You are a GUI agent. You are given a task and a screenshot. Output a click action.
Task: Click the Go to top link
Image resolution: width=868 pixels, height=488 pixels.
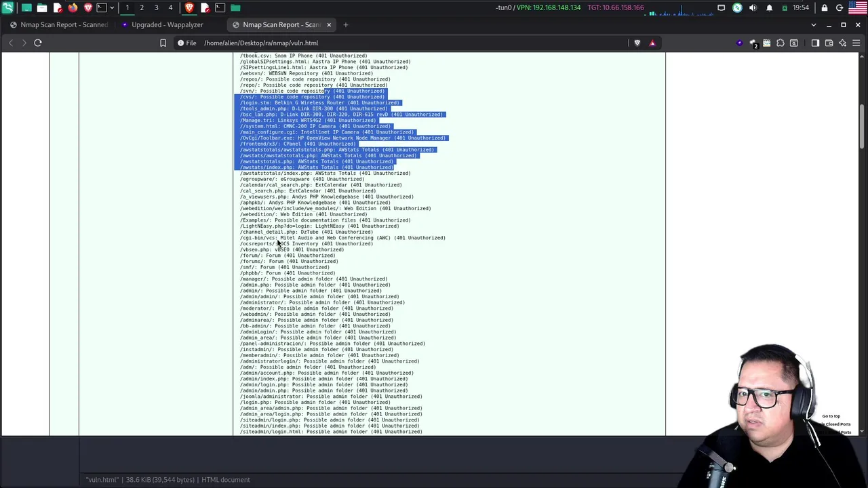[831, 416]
